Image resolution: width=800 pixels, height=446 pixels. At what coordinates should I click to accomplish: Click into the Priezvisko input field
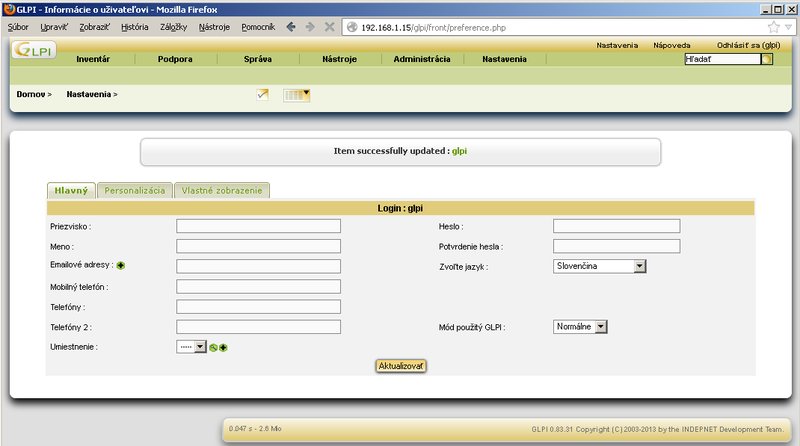[258, 226]
